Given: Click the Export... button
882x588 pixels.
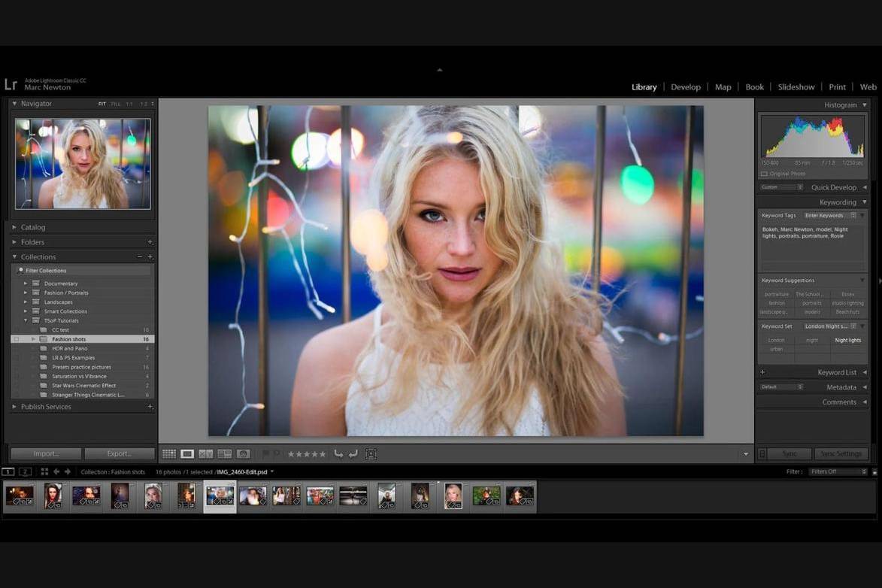Looking at the screenshot, I should click(120, 453).
